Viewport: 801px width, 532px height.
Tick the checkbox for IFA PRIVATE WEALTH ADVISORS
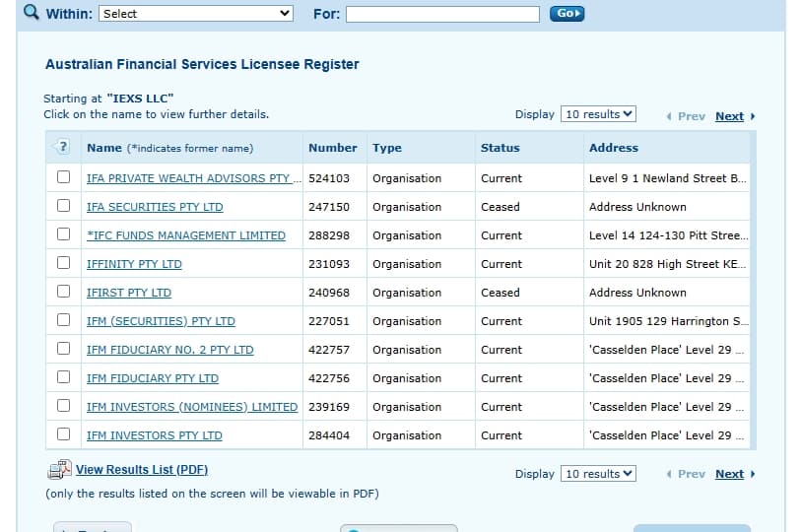[x=63, y=176]
